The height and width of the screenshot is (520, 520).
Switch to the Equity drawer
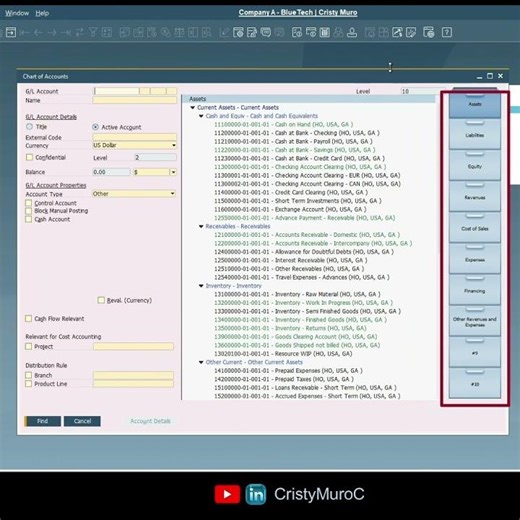475,166
